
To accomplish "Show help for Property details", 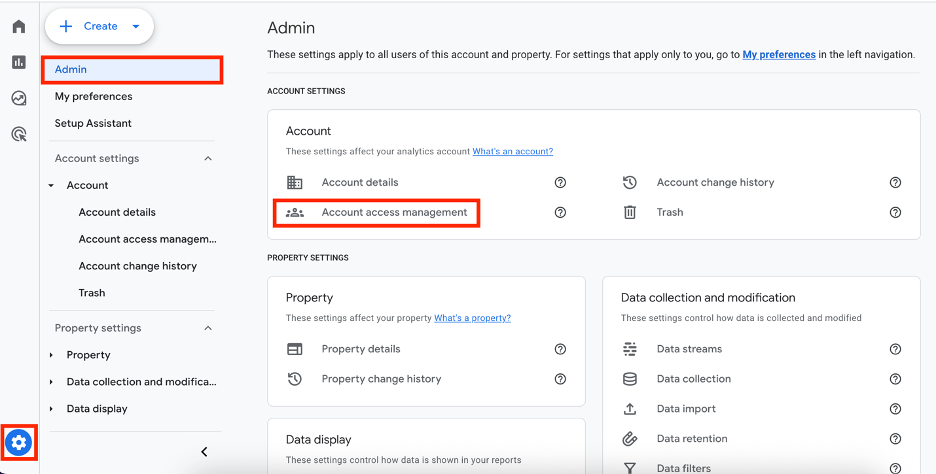I will [x=560, y=349].
